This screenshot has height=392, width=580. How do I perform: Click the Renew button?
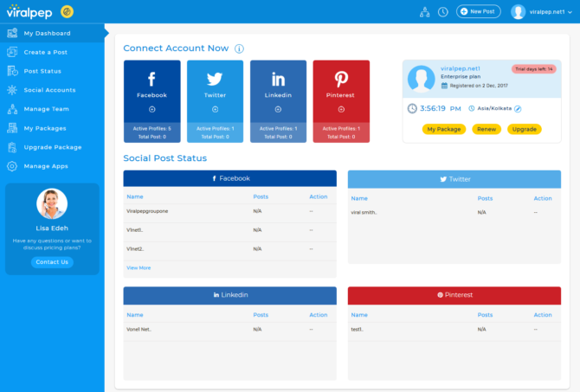point(487,129)
